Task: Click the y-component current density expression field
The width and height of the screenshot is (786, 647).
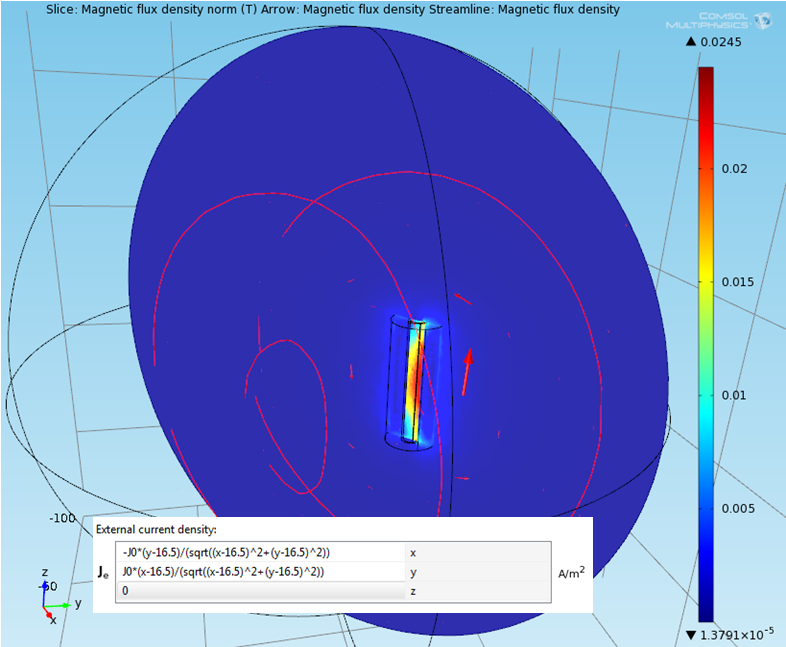Action: pos(260,572)
